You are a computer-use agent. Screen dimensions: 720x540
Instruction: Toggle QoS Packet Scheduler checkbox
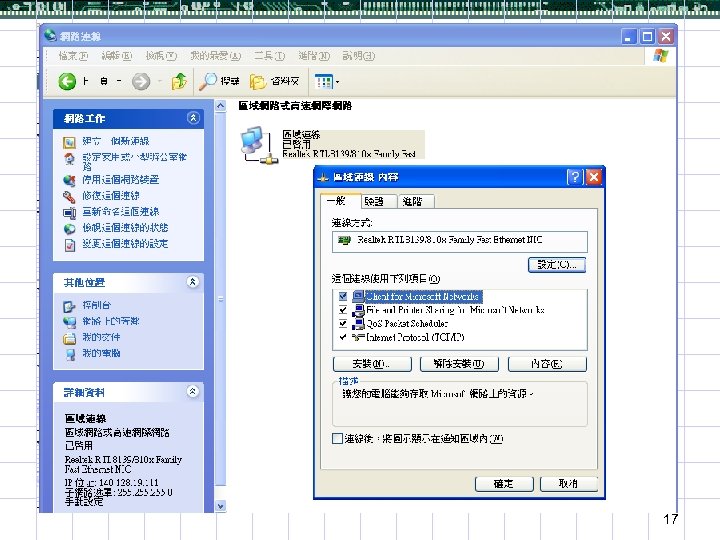pos(343,324)
